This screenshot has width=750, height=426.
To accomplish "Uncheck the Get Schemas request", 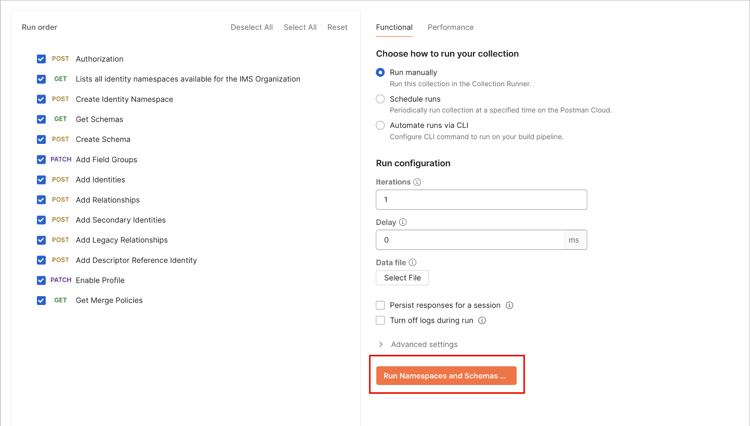I will (41, 119).
